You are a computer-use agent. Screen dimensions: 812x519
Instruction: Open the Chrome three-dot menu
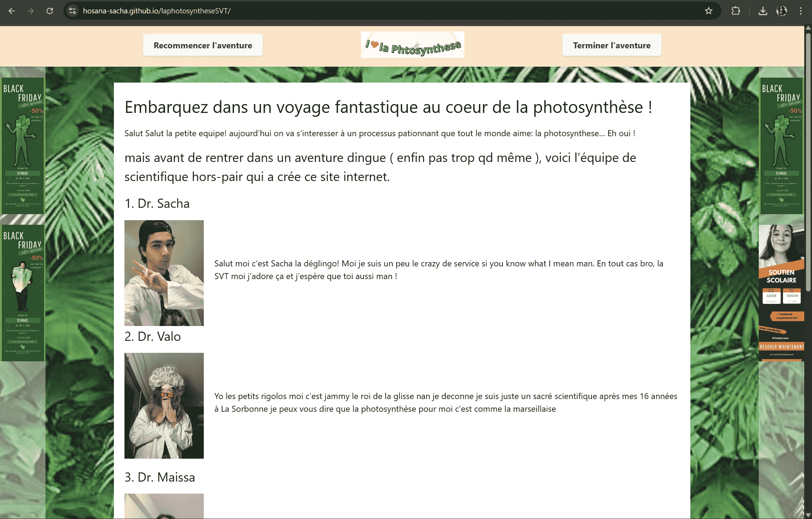coord(801,11)
